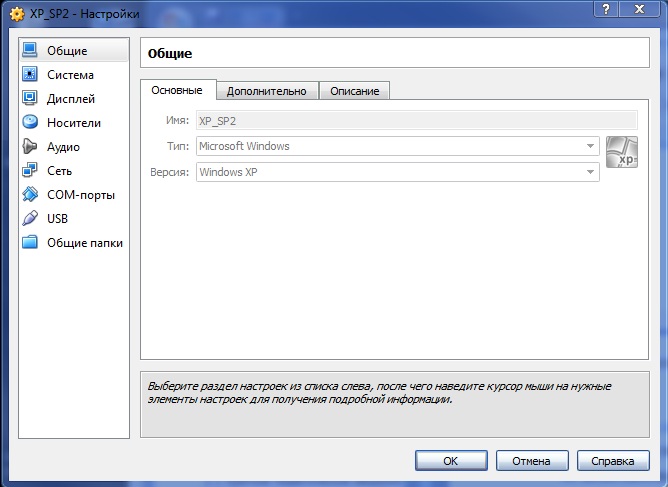Click the Имя: field label
Screen dimensions: 668x487
[x=177, y=121]
